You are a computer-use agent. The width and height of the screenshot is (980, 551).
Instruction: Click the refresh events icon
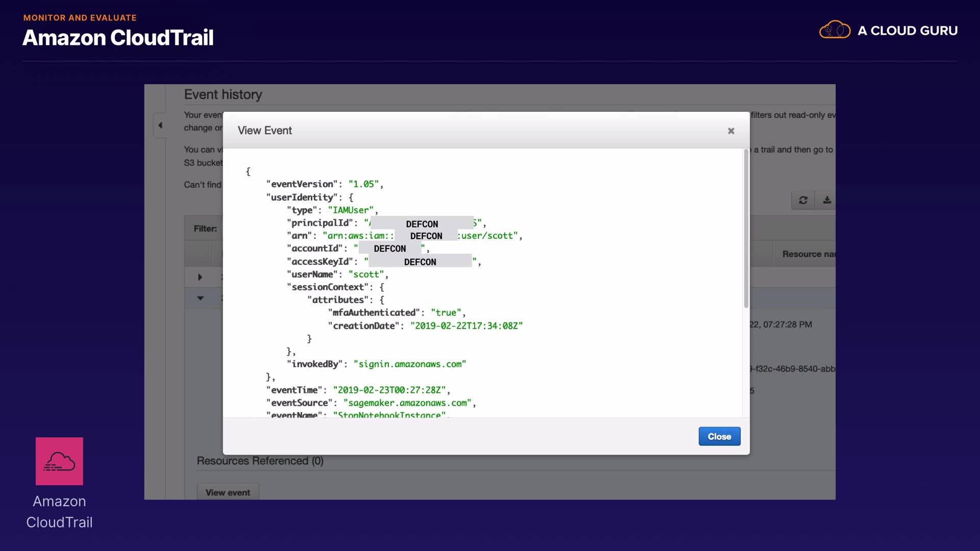pos(803,200)
